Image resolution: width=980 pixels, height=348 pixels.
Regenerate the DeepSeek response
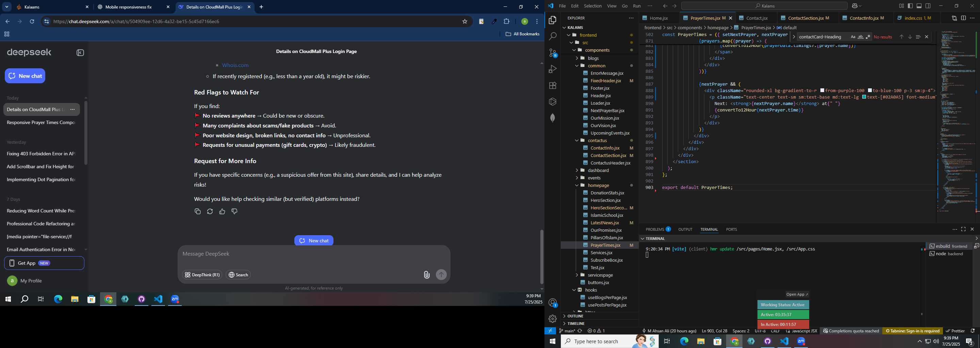(x=210, y=212)
